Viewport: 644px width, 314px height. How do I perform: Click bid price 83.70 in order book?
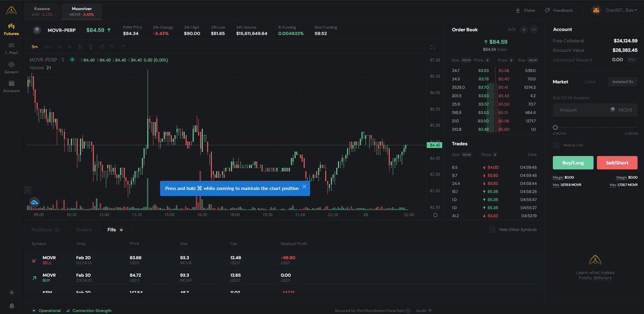click(484, 87)
